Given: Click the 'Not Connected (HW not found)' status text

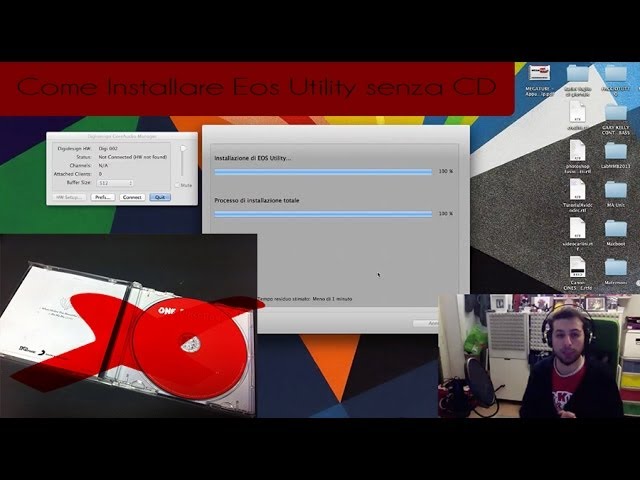Looking at the screenshot, I should tap(133, 157).
